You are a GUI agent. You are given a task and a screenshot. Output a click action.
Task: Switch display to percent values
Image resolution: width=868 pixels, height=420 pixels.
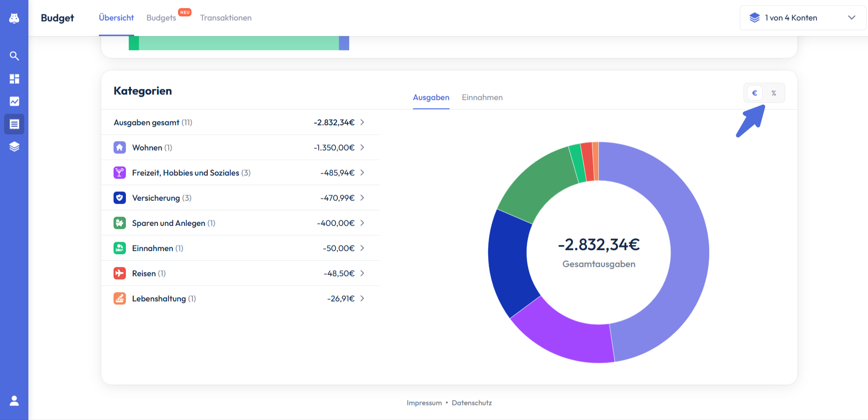click(774, 93)
